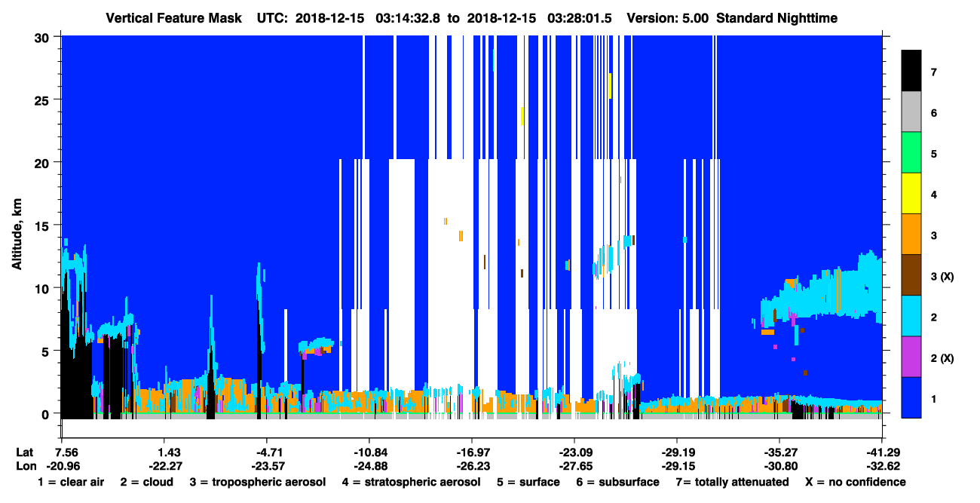Click latitude value '-10.84'

click(369, 452)
